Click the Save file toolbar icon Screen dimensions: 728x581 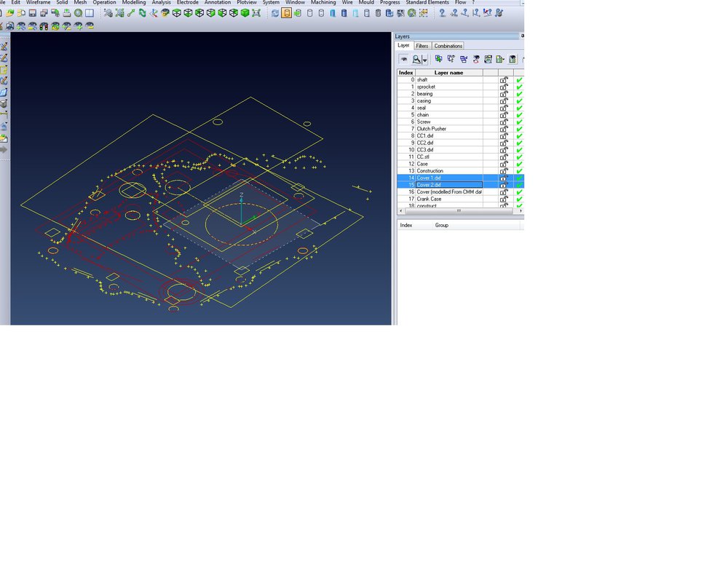click(x=33, y=13)
